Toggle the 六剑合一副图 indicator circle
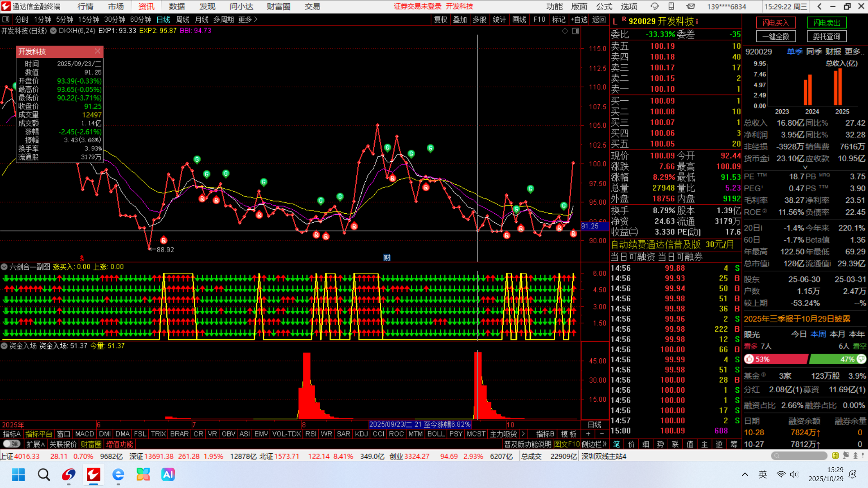The width and height of the screenshot is (868, 488). pos(4,267)
